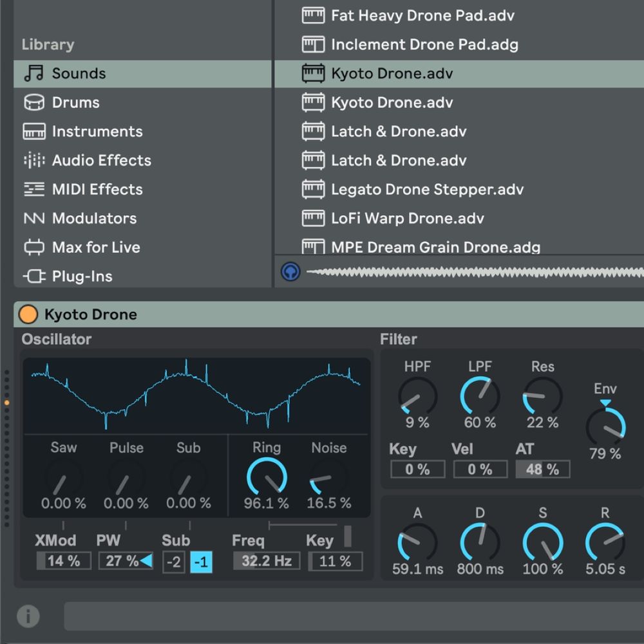Click the info view icon

point(28,616)
